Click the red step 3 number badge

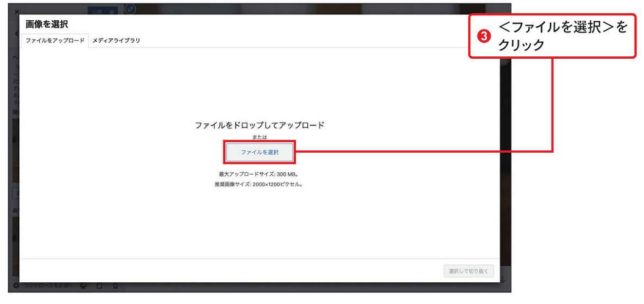pyautogui.click(x=484, y=37)
